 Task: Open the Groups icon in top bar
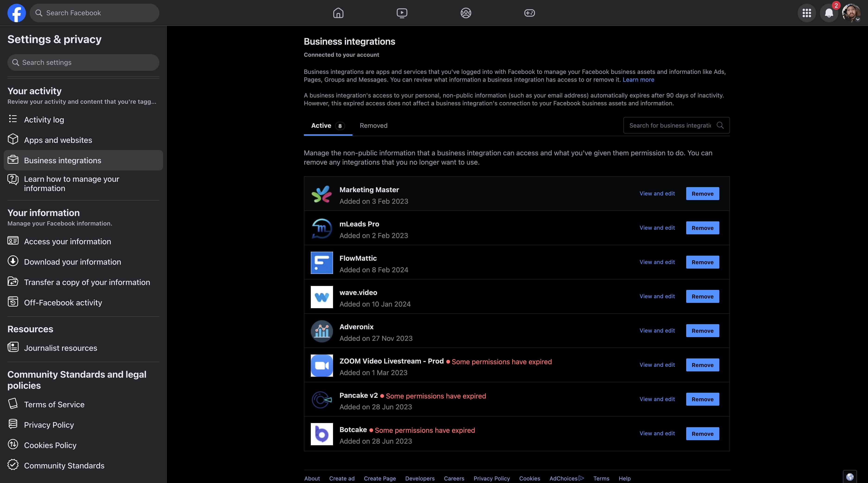tap(466, 13)
